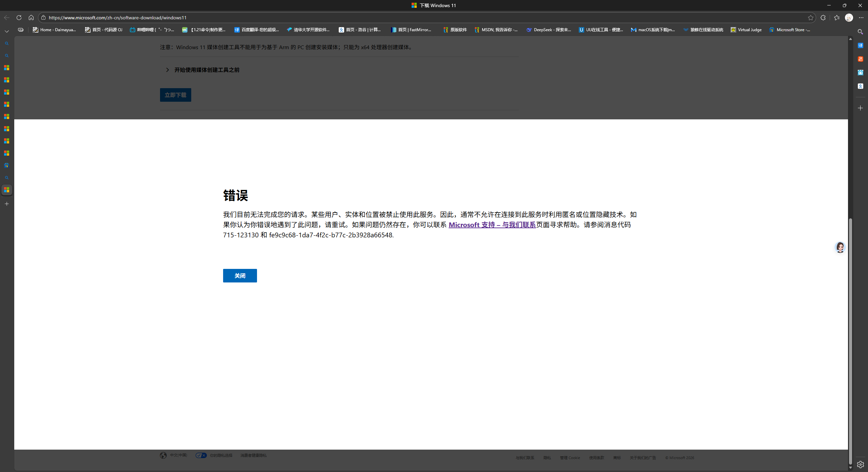
Task: Click the Extensions icon in the toolbar
Action: point(823,17)
